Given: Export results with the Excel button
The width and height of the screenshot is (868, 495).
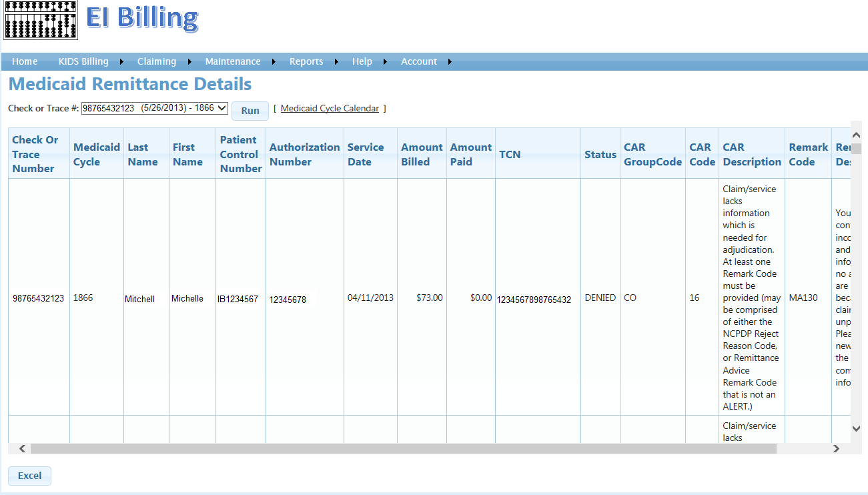Looking at the screenshot, I should point(29,476).
